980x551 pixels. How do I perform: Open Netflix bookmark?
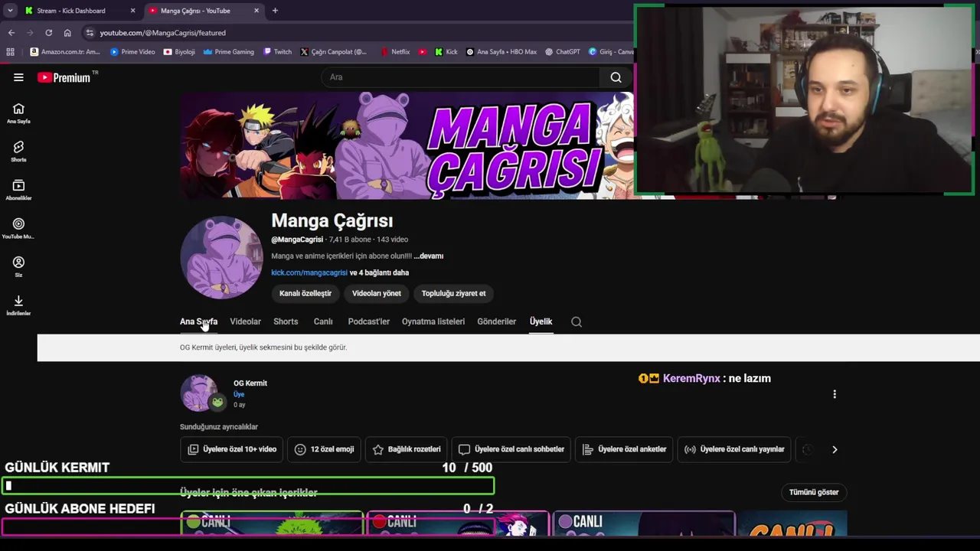(x=395, y=52)
